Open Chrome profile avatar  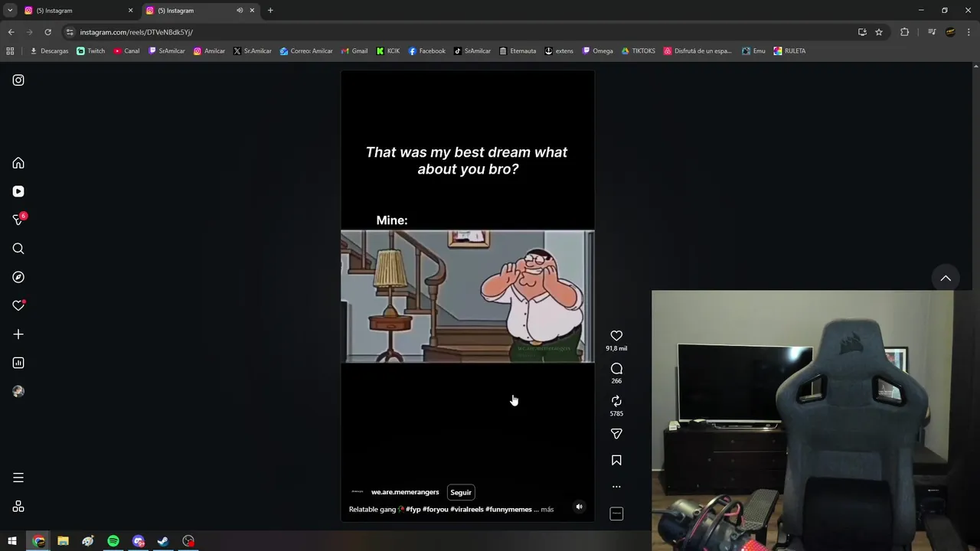click(950, 32)
